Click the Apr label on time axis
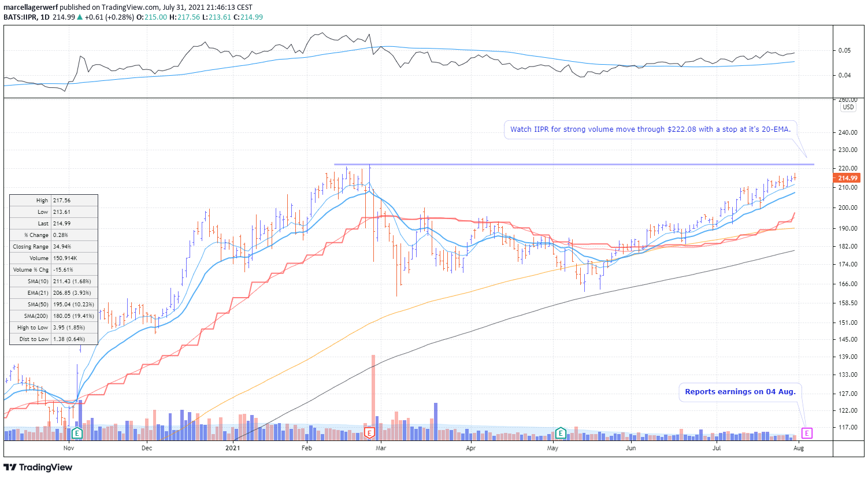 [471, 448]
